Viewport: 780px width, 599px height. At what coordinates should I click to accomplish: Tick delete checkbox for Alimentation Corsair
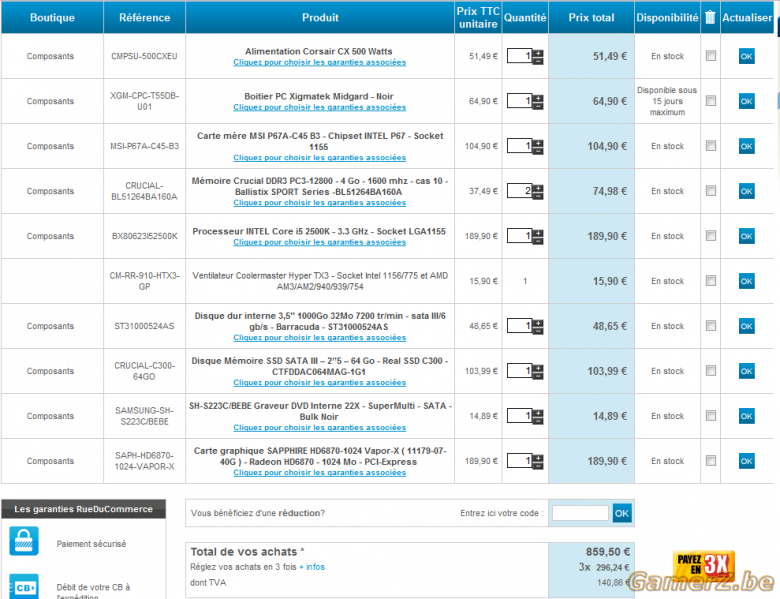tap(711, 56)
